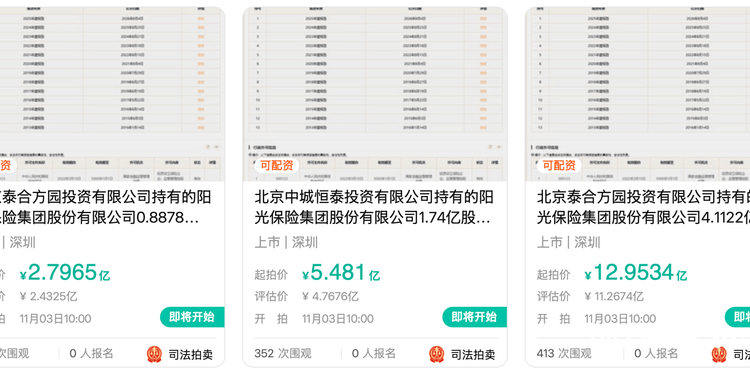Click start time 11月03日10:00 on 5.481亿 card
This screenshot has width=750, height=376.
pyautogui.click(x=338, y=319)
